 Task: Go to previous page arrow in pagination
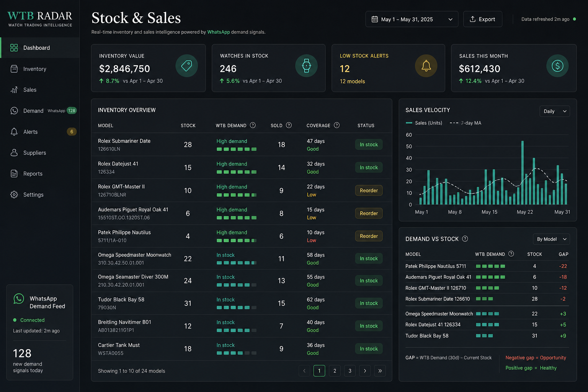tap(304, 371)
